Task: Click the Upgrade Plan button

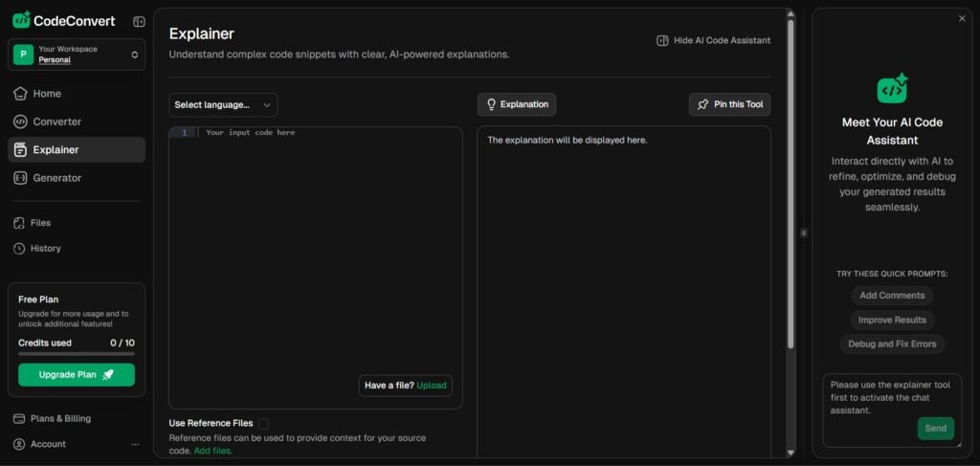Action: point(77,374)
